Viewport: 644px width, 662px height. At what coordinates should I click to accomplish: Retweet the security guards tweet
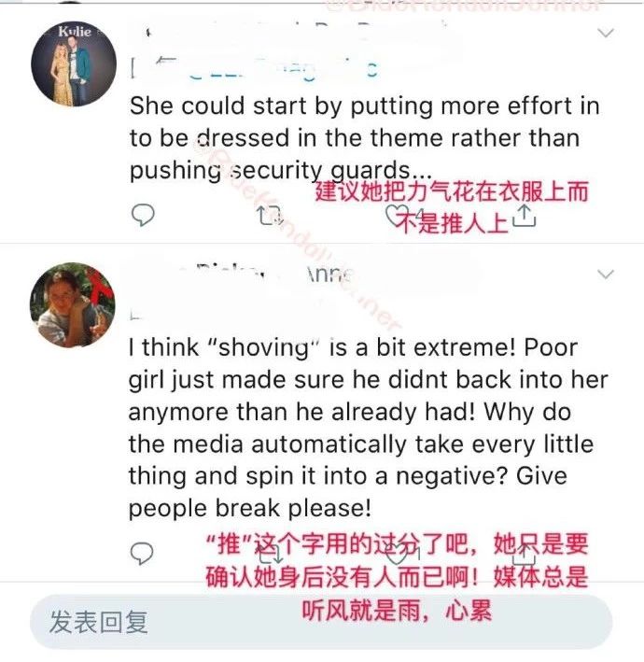pos(270,216)
